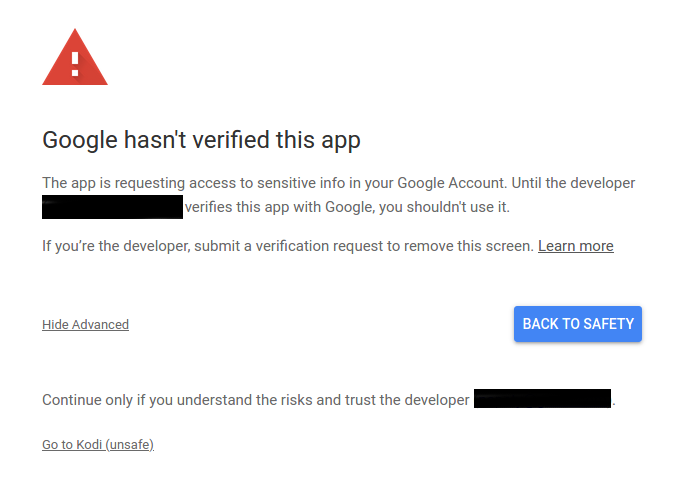Click the redacted developer email before "verifies"
685x489 pixels.
pyautogui.click(x=112, y=208)
